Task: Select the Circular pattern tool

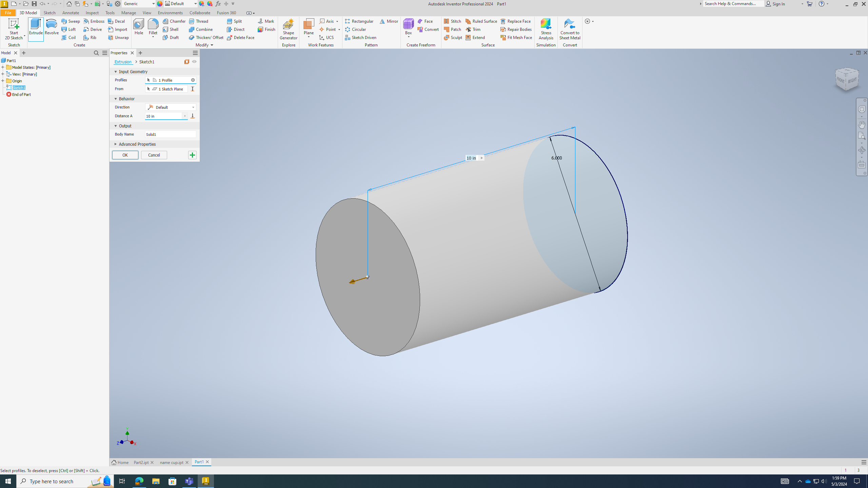Action: click(355, 29)
